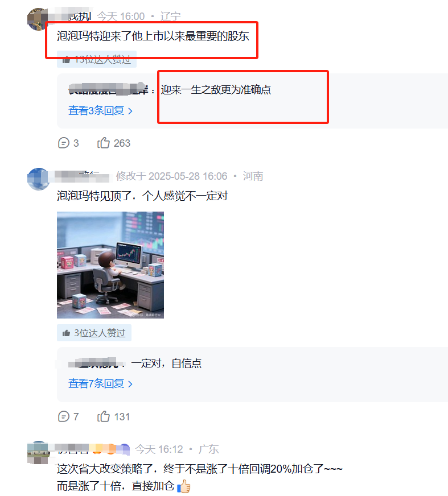Click the comment text 泡泡玛特见顶了
Image resolution: width=448 pixels, height=496 pixels.
click(x=94, y=196)
